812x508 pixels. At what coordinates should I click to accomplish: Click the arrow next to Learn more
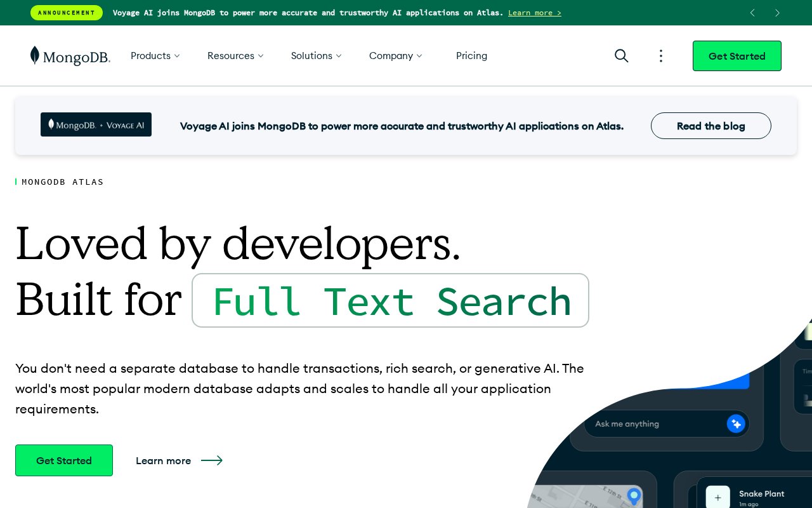coord(212,460)
